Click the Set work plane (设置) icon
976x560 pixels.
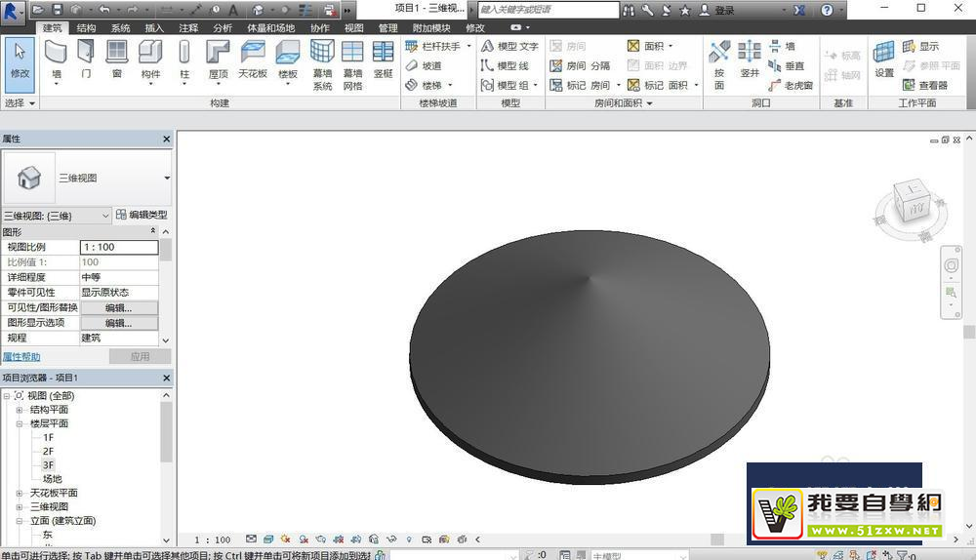click(884, 60)
